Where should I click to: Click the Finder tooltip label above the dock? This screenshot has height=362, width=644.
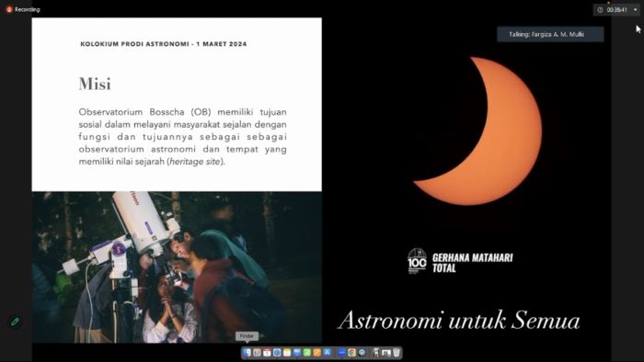(247, 336)
